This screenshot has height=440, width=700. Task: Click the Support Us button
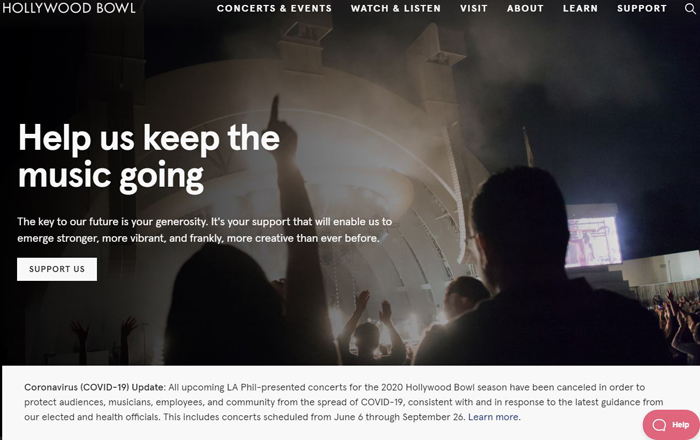coord(57,269)
